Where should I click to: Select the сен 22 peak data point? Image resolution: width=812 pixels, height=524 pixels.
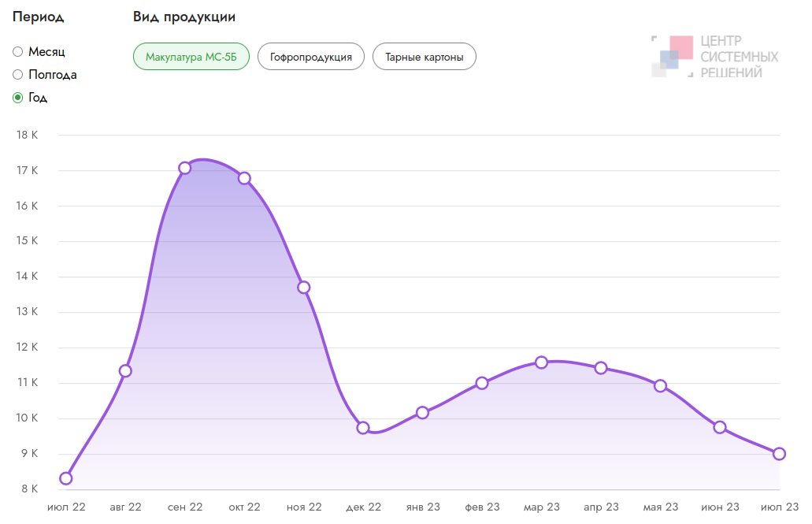185,168
